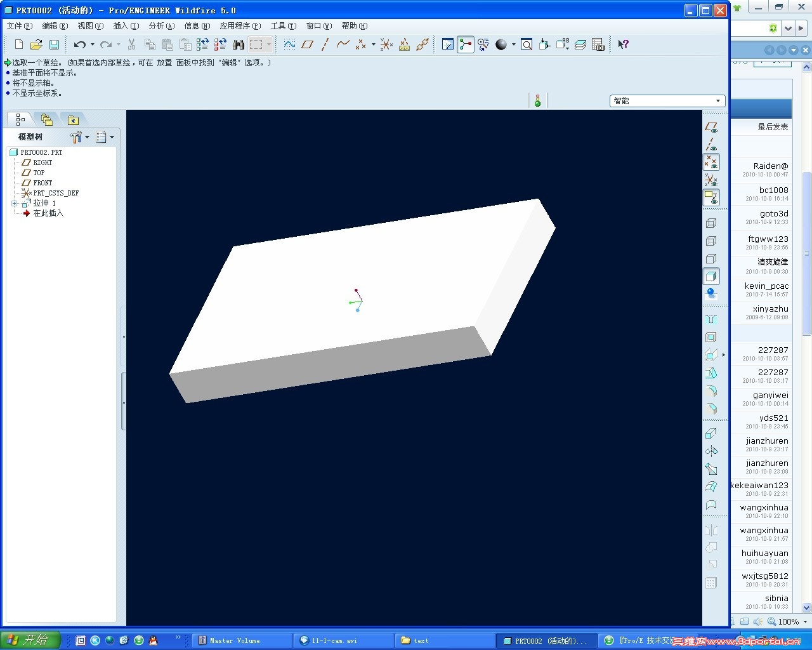The image size is (812, 650).
Task: Switch to Wireframe display mode
Action: tap(711, 223)
